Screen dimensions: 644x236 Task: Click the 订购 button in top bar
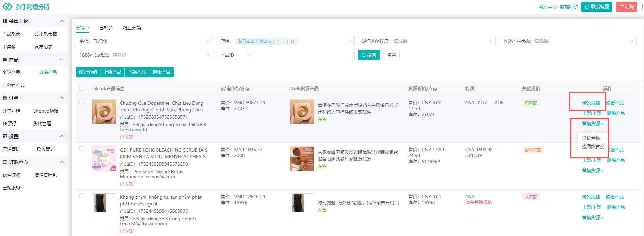coord(626,7)
